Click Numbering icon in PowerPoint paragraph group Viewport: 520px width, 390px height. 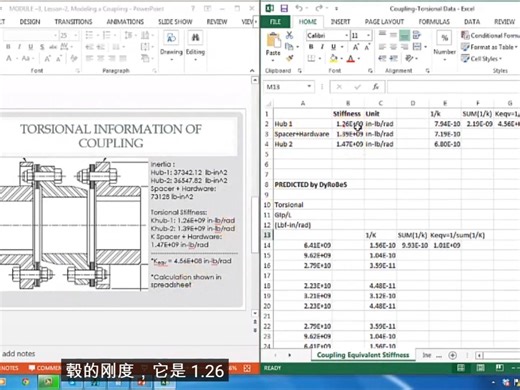pos(106,35)
